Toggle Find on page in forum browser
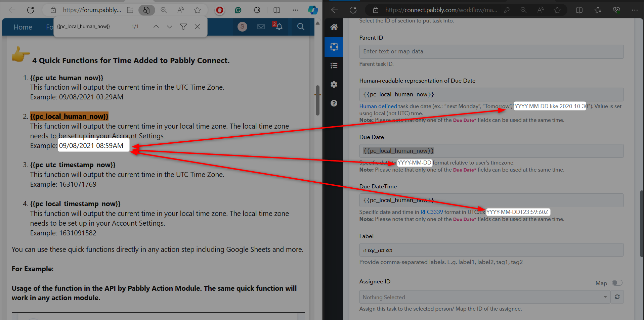This screenshot has width=644, height=320. click(146, 10)
